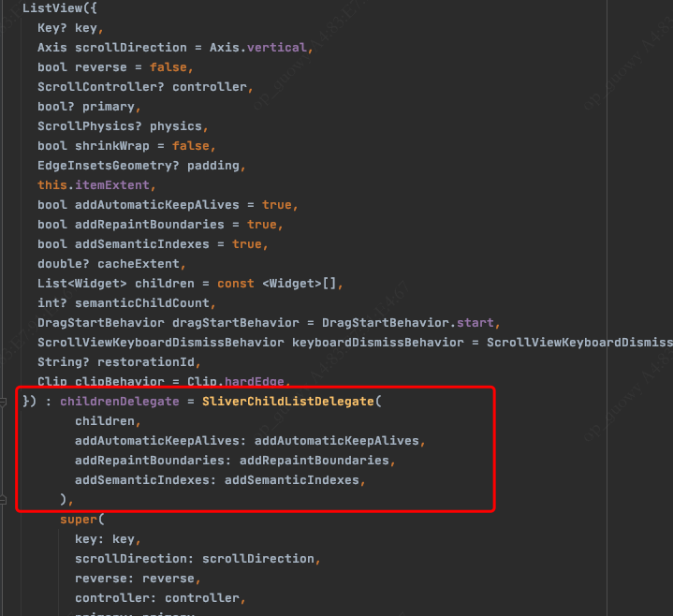Screen dimensions: 673x616
Task: Click 'ScrollController? controller,' line
Action: (x=145, y=87)
